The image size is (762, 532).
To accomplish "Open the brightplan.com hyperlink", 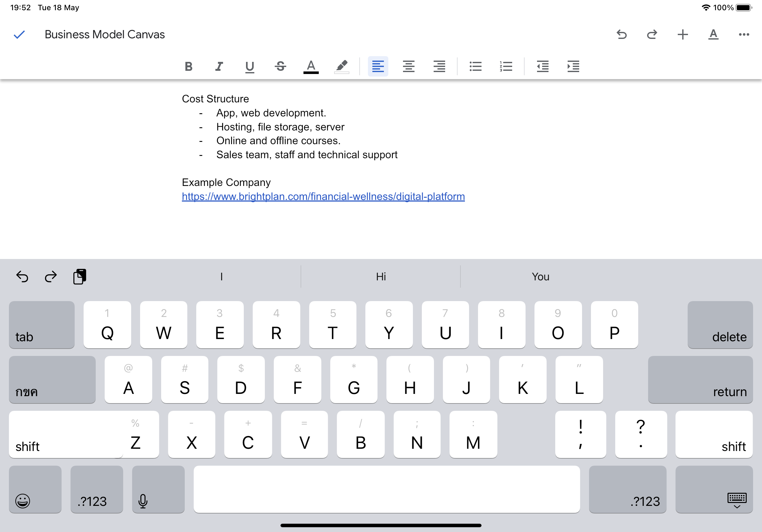I will tap(323, 196).
